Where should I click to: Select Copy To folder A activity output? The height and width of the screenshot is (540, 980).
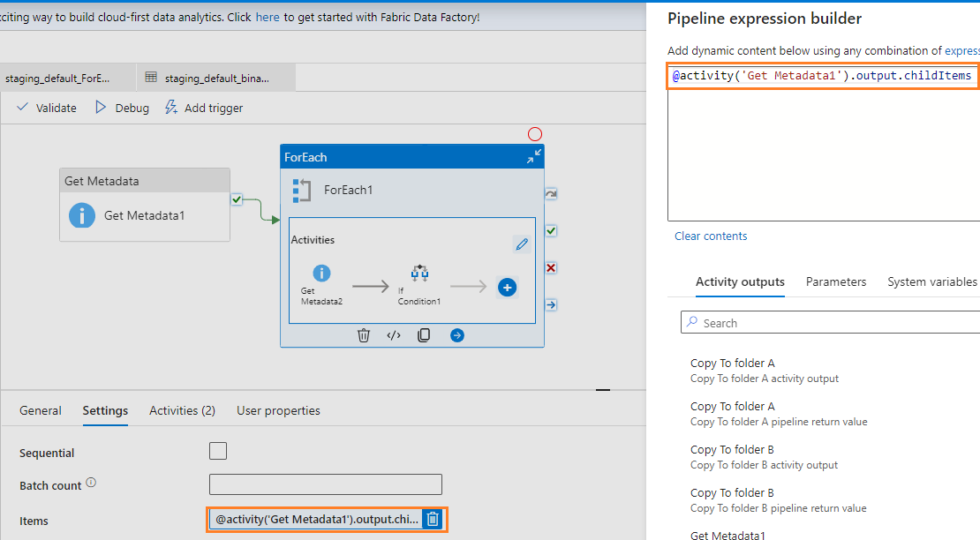pyautogui.click(x=765, y=371)
